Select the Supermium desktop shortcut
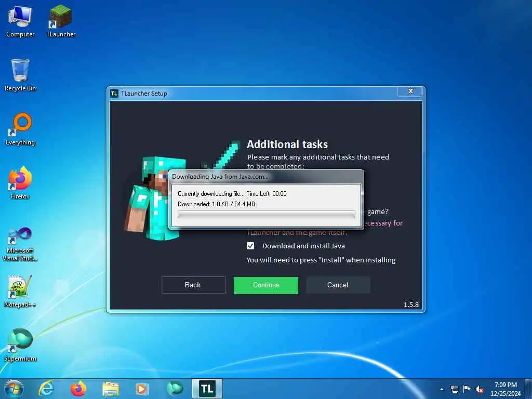 (20, 345)
